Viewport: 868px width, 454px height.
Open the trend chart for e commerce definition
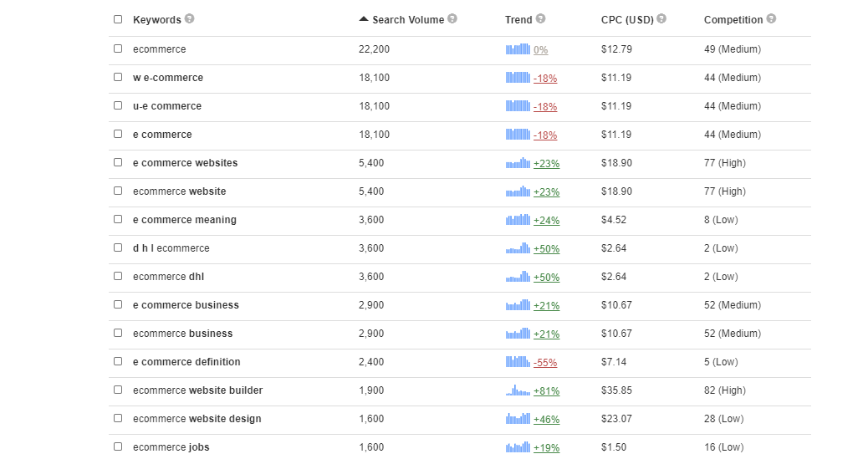click(518, 362)
